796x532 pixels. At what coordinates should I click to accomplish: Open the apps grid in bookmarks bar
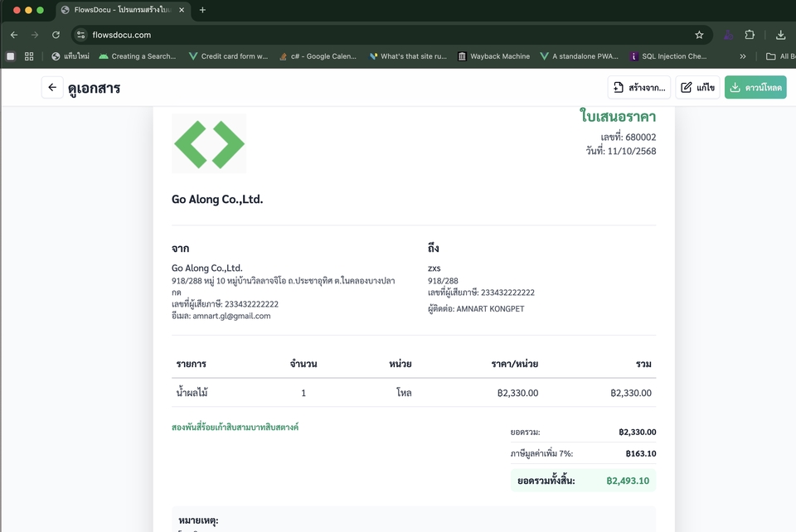coord(29,56)
